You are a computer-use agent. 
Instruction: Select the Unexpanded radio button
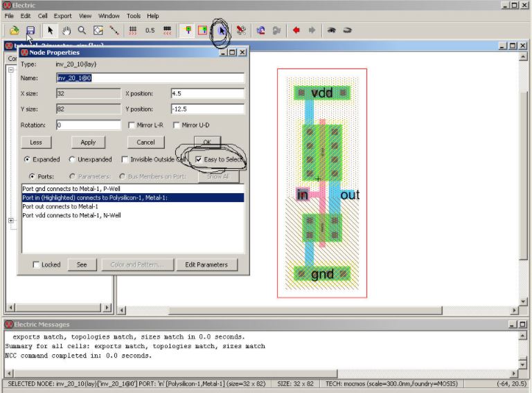coord(72,159)
